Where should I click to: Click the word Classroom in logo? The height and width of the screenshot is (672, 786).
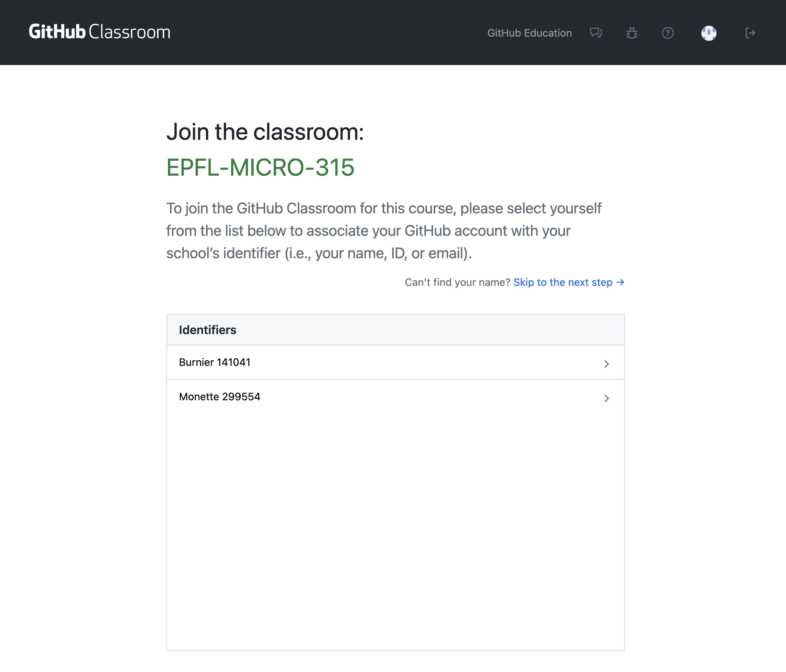click(129, 32)
